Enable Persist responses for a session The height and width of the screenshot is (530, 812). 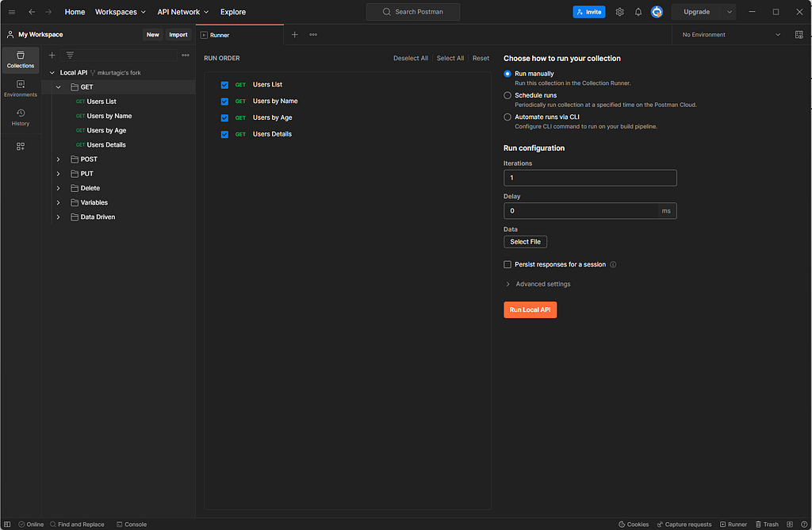(x=507, y=264)
